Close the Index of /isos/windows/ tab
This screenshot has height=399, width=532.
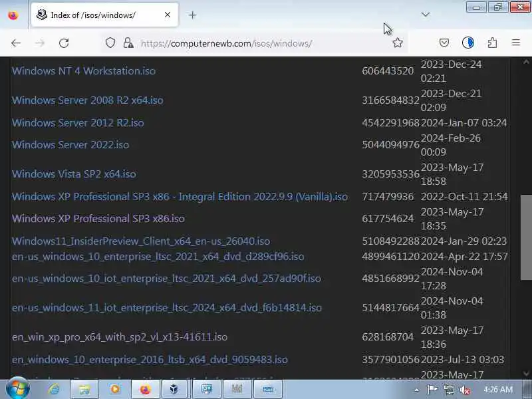(x=168, y=15)
